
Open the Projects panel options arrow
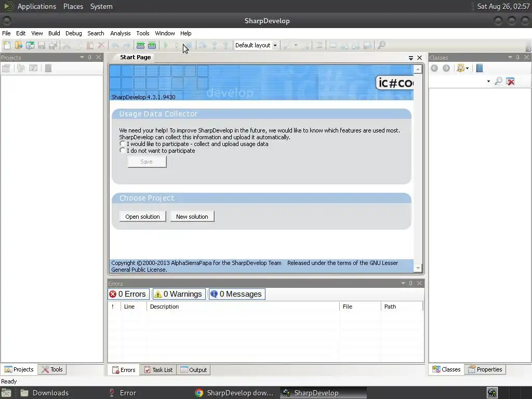pyautogui.click(x=82, y=57)
